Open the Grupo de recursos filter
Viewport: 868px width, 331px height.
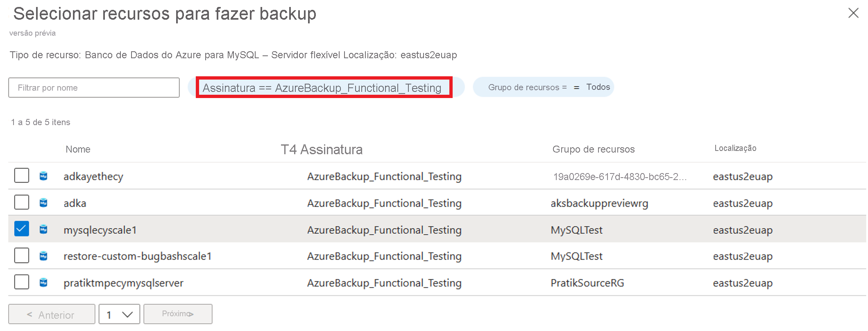coord(543,87)
